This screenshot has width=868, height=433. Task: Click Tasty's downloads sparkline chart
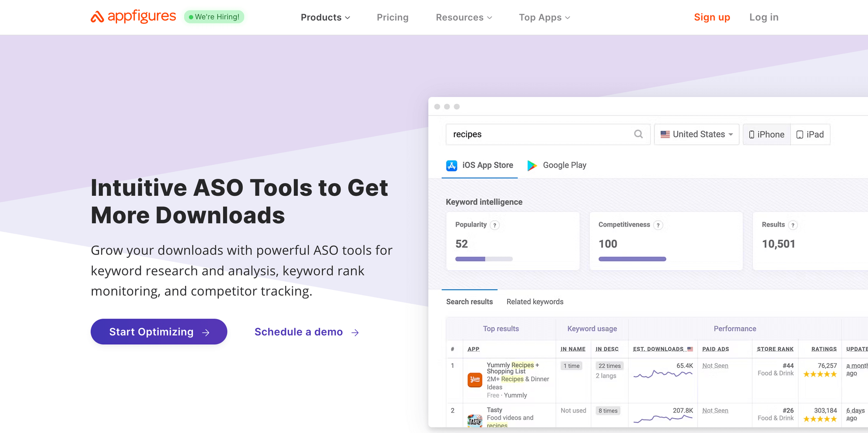[663, 419]
